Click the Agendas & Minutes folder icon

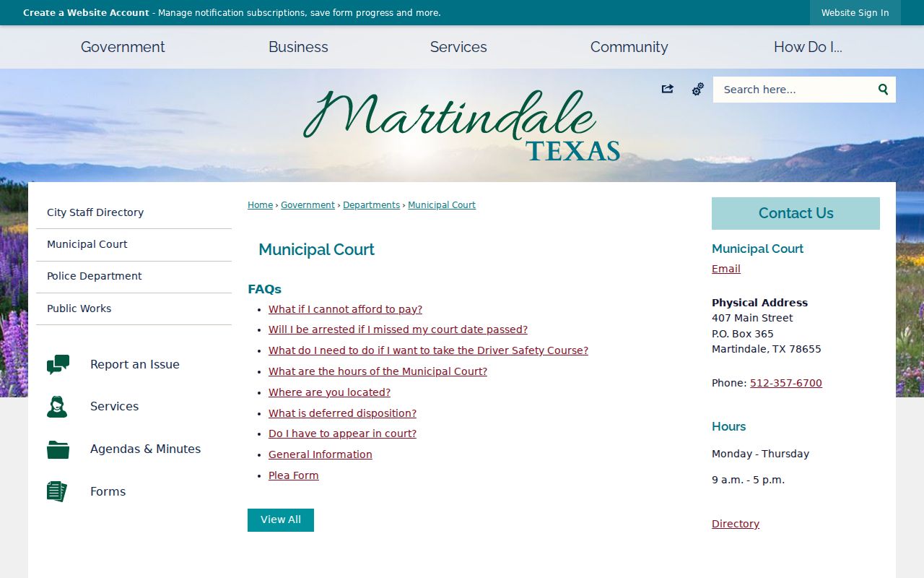coord(58,449)
